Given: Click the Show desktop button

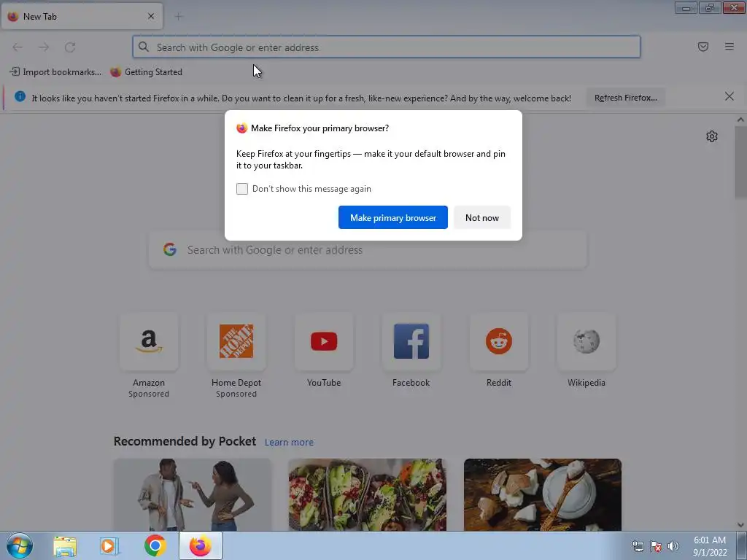Looking at the screenshot, I should pyautogui.click(x=742, y=545).
